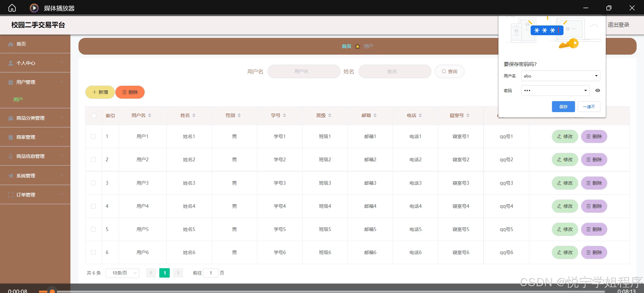Image resolution: width=644 pixels, height=293 pixels.
Task: Show password with the eye icon
Action: click(x=598, y=91)
